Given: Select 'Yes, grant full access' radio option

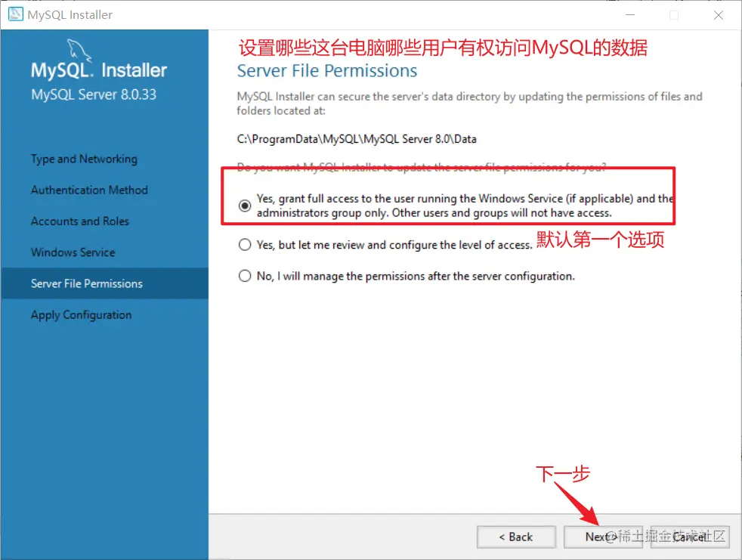Looking at the screenshot, I should (x=245, y=206).
